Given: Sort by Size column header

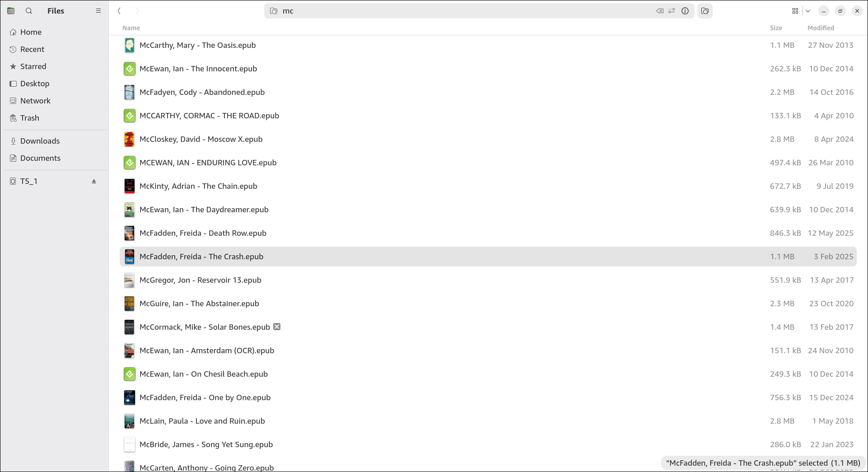Looking at the screenshot, I should [x=776, y=28].
